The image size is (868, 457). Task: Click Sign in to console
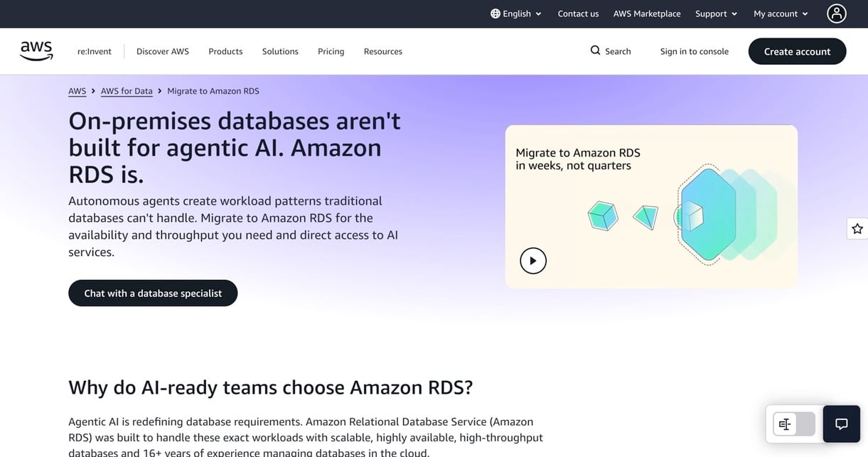tap(694, 51)
